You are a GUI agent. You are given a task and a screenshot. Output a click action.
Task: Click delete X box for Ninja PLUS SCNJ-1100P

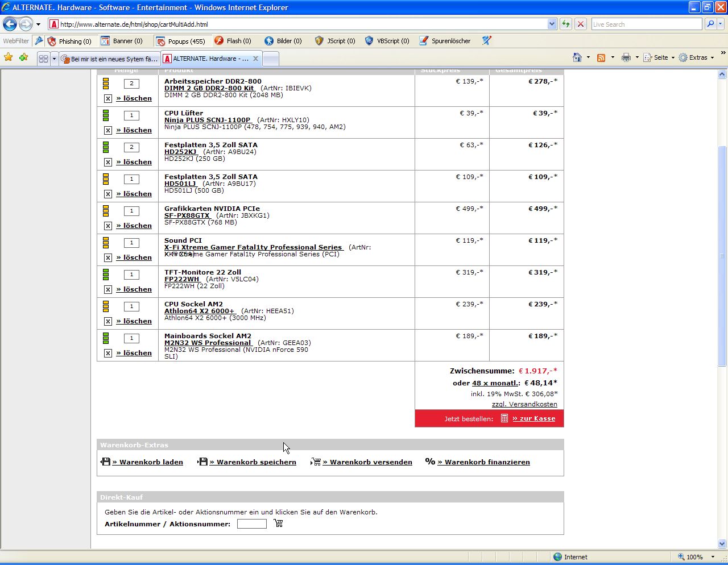pos(108,130)
